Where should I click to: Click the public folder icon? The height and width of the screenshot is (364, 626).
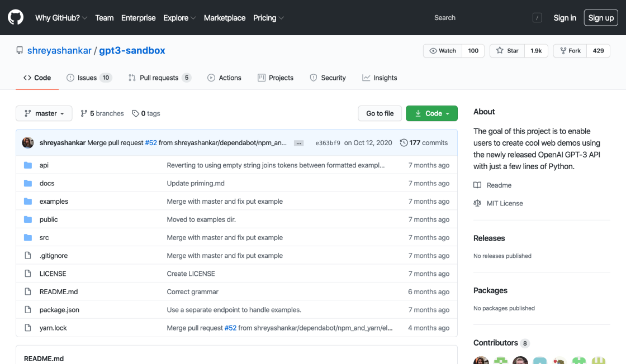[28, 219]
